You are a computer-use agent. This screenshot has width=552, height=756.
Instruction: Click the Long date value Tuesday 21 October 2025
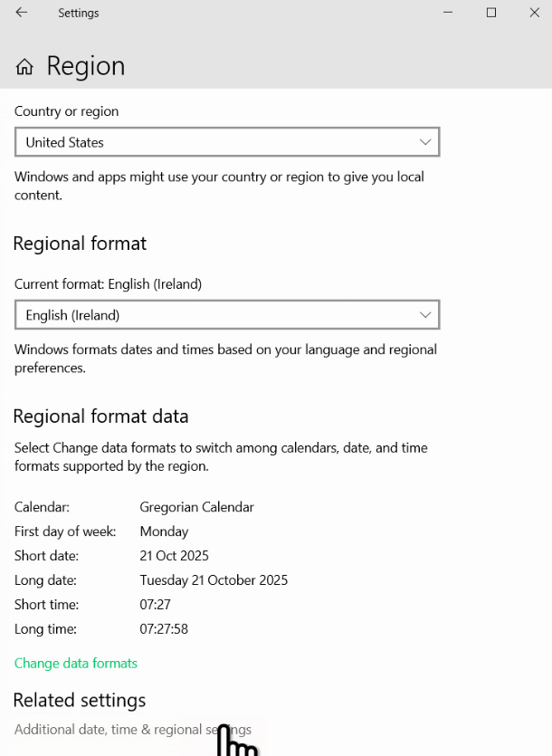214,579
